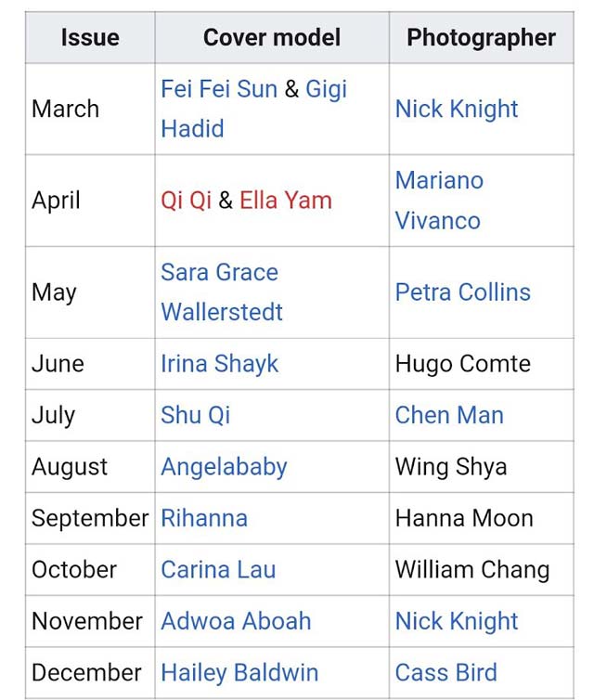
Task: Click Nick Knight in the November row
Action: pos(457,621)
